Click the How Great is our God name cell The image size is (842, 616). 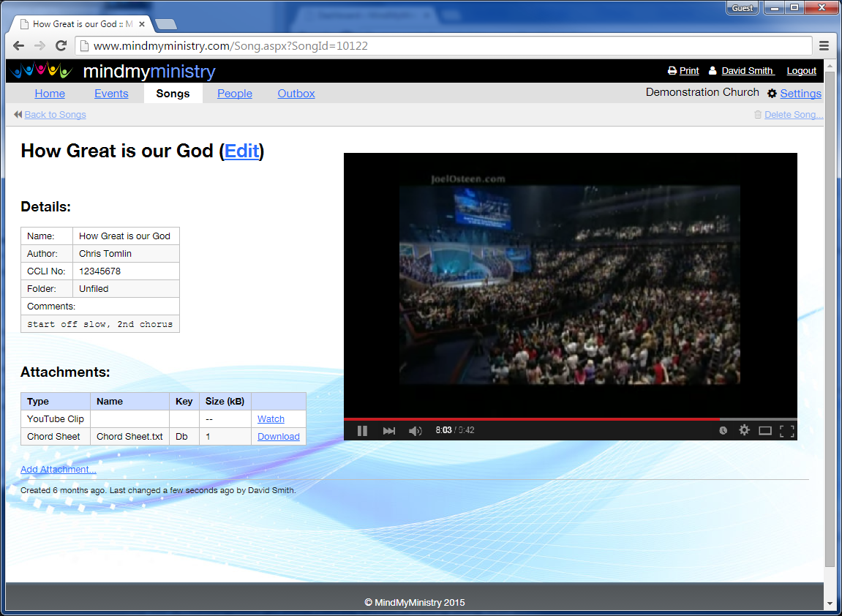pyautogui.click(x=126, y=236)
